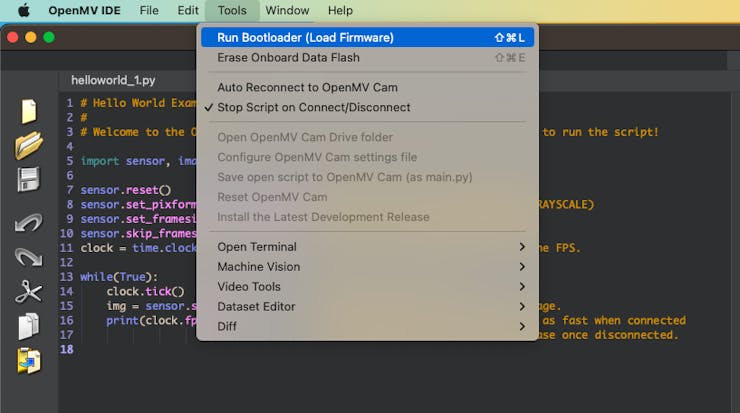This screenshot has height=413, width=740.
Task: Click the Open File folder icon
Action: click(x=29, y=145)
